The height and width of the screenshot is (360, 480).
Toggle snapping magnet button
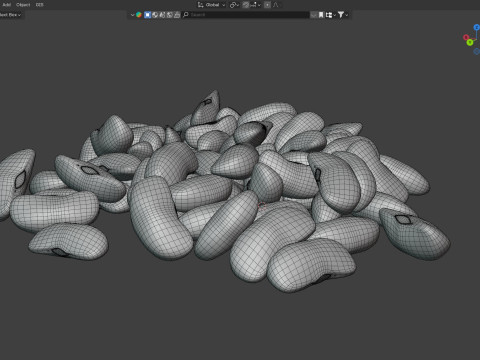[246, 5]
